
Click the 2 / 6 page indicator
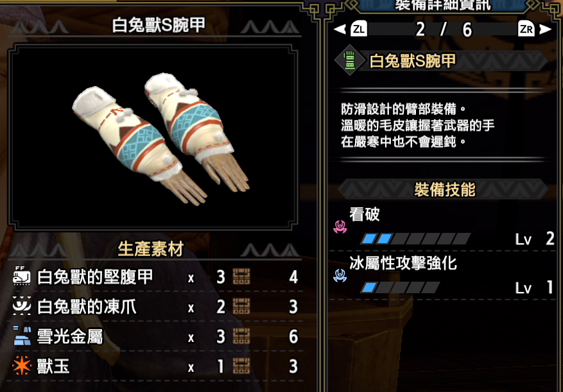(443, 30)
